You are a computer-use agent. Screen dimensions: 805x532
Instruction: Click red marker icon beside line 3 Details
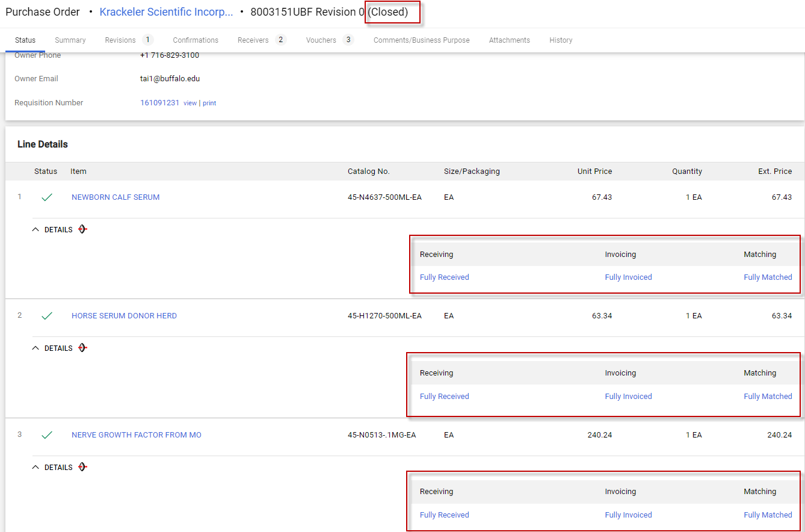83,467
